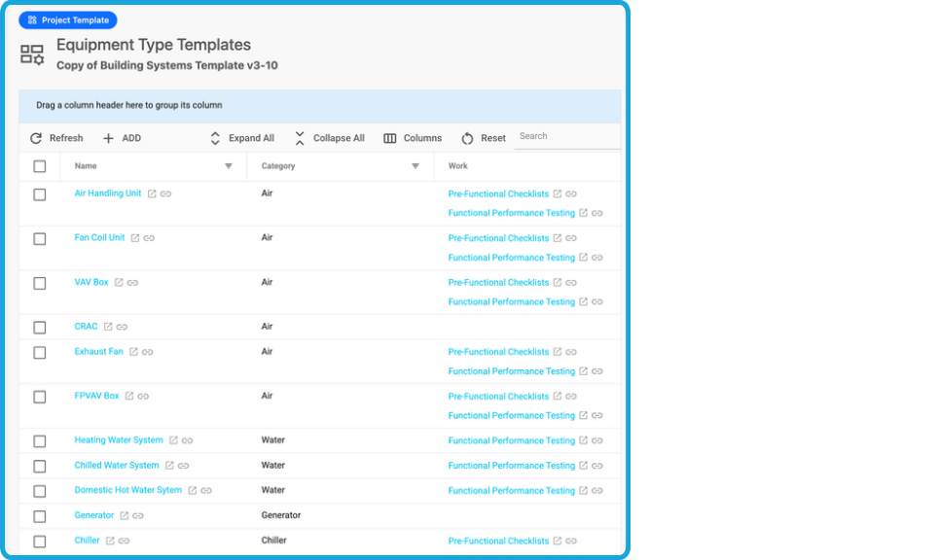The image size is (938, 560).
Task: Click the Equipment Type Templates header icon
Action: [32, 54]
